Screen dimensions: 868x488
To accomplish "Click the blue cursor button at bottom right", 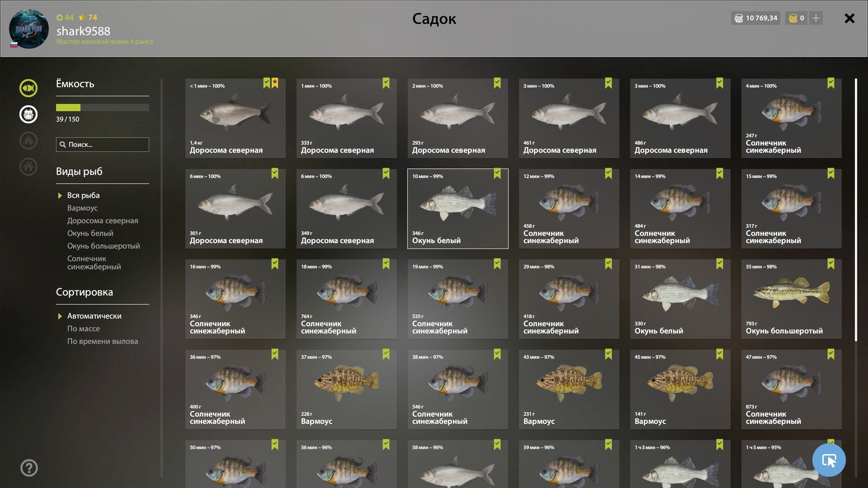I will tap(829, 460).
